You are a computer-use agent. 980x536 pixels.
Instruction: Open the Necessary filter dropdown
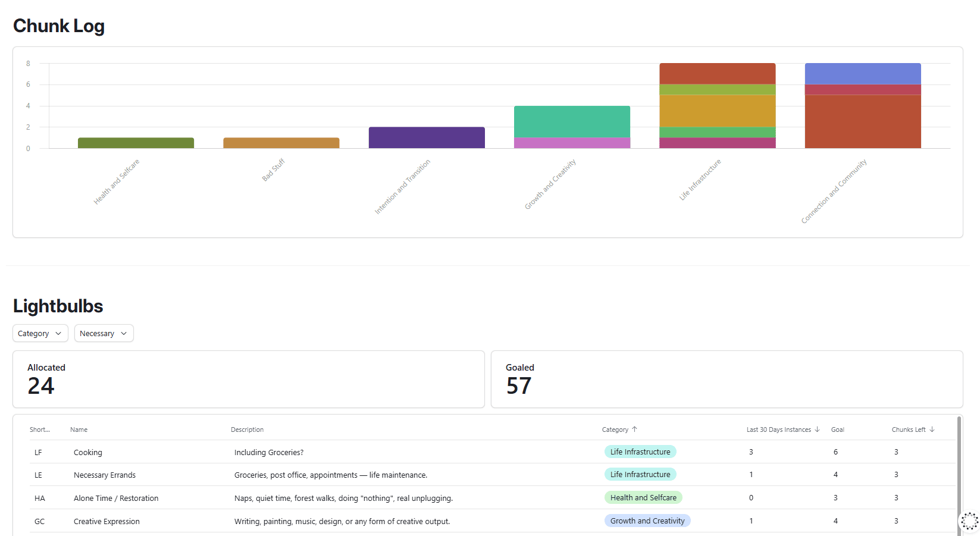click(104, 333)
